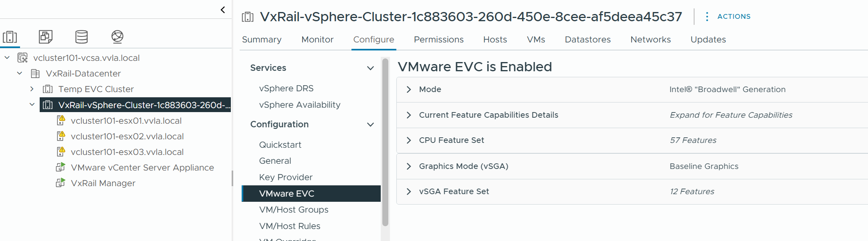Image resolution: width=868 pixels, height=241 pixels.
Task: Expand the vSGA Feature Set row
Action: click(x=409, y=191)
